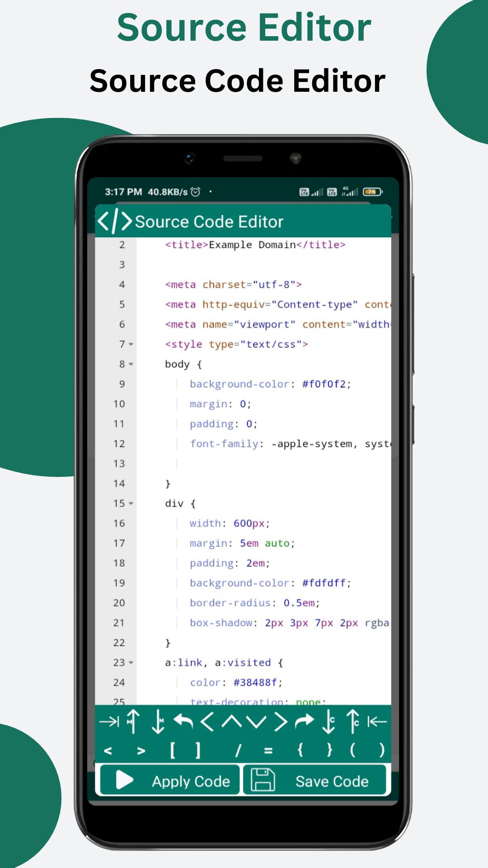488x868 pixels.
Task: Move cursor right with the right chevron
Action: 281,722
